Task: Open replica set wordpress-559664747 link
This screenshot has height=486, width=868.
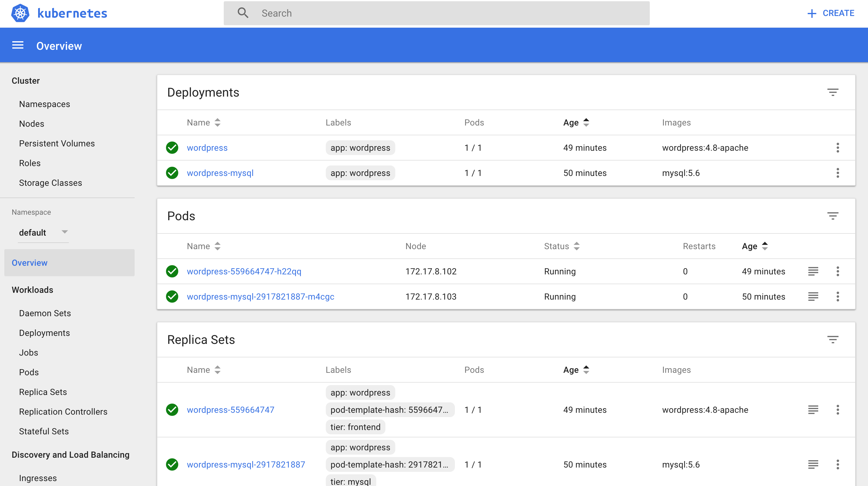Action: (x=231, y=410)
